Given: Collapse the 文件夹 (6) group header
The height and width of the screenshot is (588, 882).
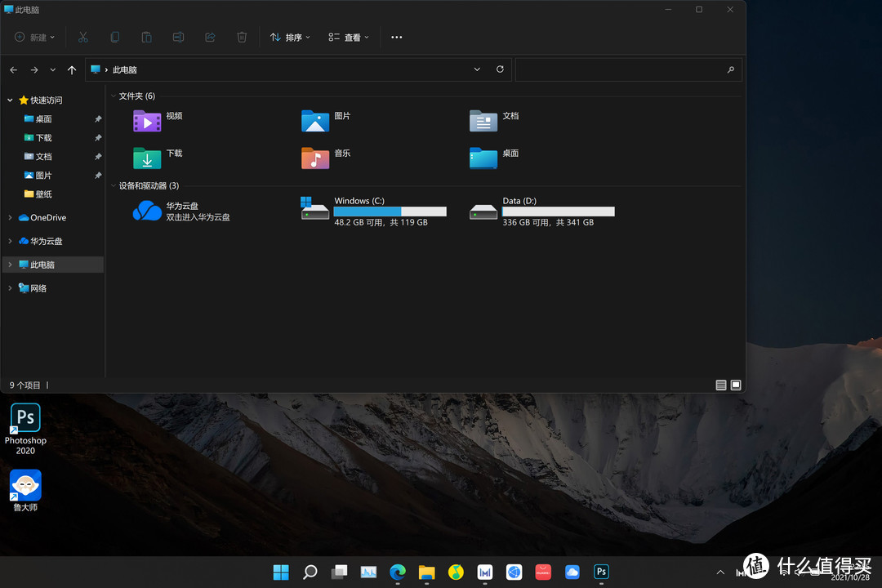Looking at the screenshot, I should 113,96.
